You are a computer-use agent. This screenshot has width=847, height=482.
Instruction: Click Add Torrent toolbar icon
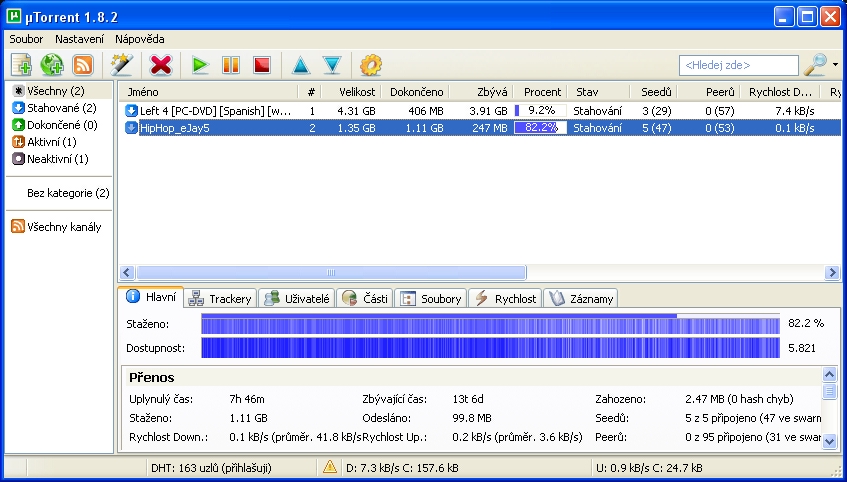(x=22, y=65)
